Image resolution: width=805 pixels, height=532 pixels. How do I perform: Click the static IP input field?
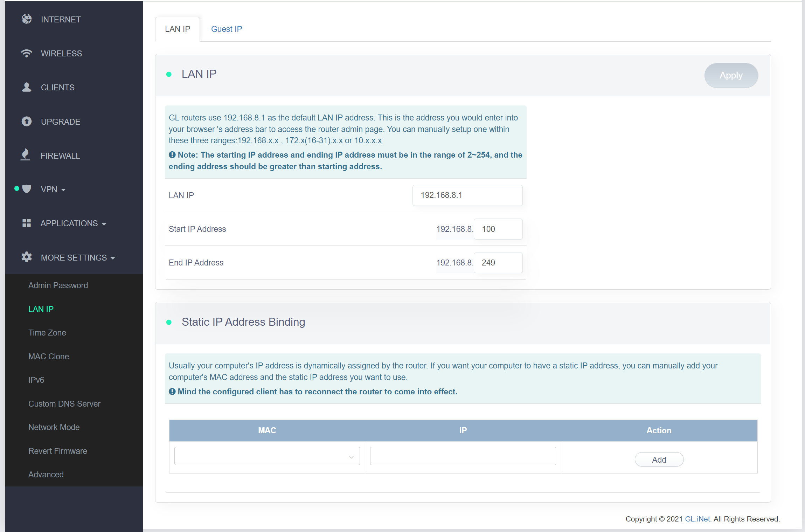[x=463, y=456]
